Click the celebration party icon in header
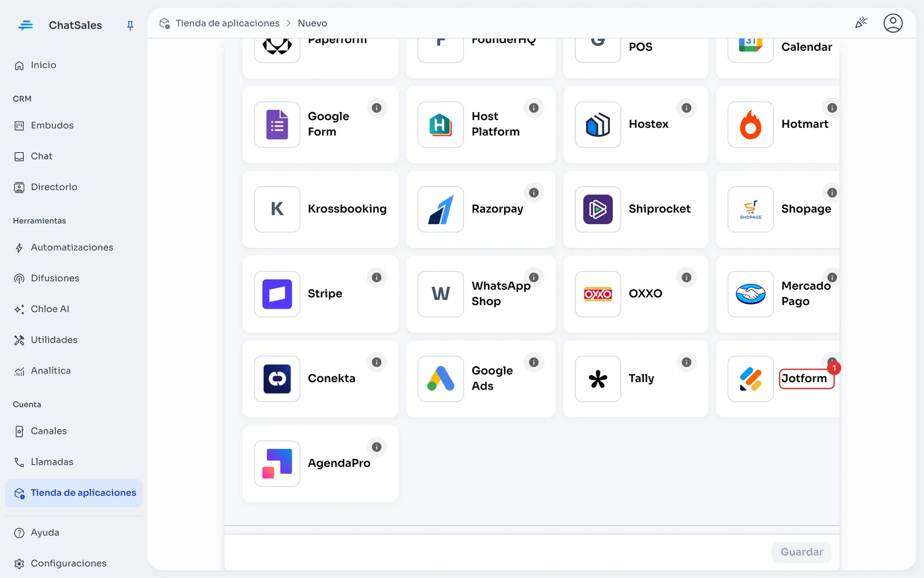This screenshot has height=578, width=924. tap(861, 23)
